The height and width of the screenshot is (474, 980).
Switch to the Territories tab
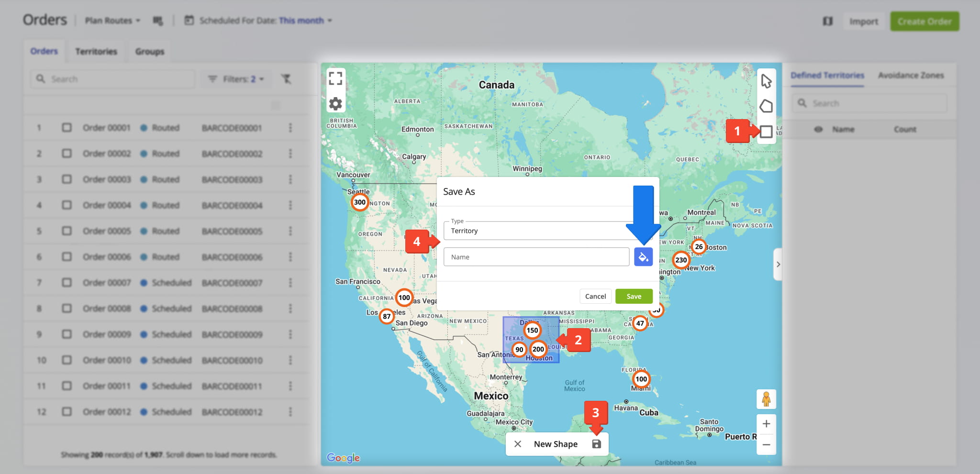pos(96,51)
